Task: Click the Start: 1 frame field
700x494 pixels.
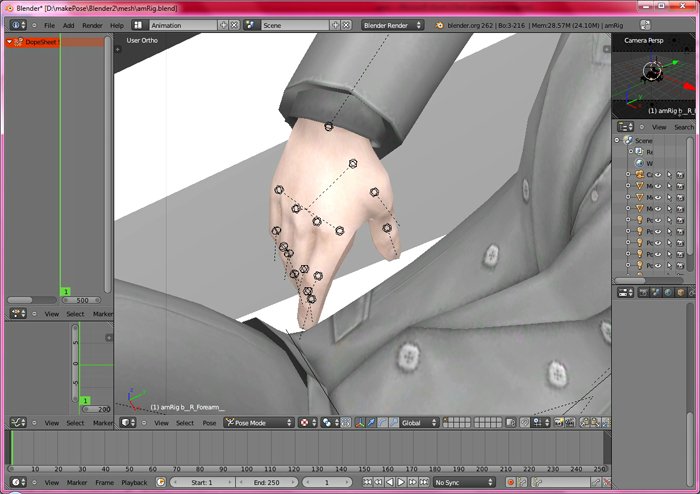Action: tap(202, 482)
